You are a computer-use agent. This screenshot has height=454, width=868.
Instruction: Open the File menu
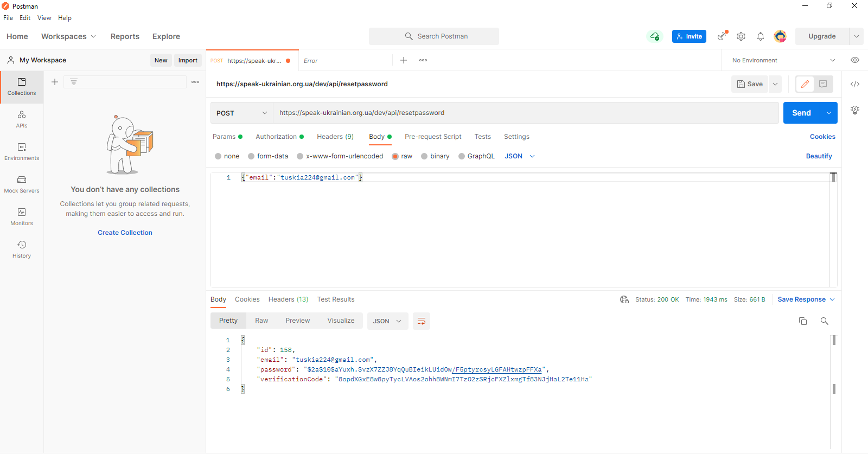[x=8, y=18]
